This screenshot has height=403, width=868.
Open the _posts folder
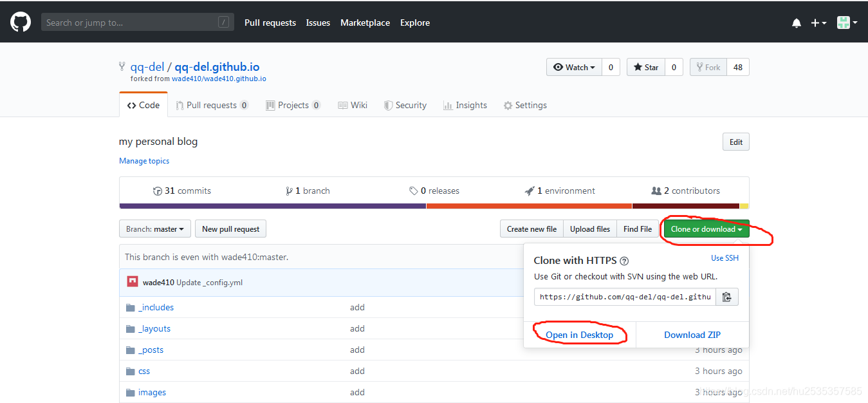click(151, 350)
